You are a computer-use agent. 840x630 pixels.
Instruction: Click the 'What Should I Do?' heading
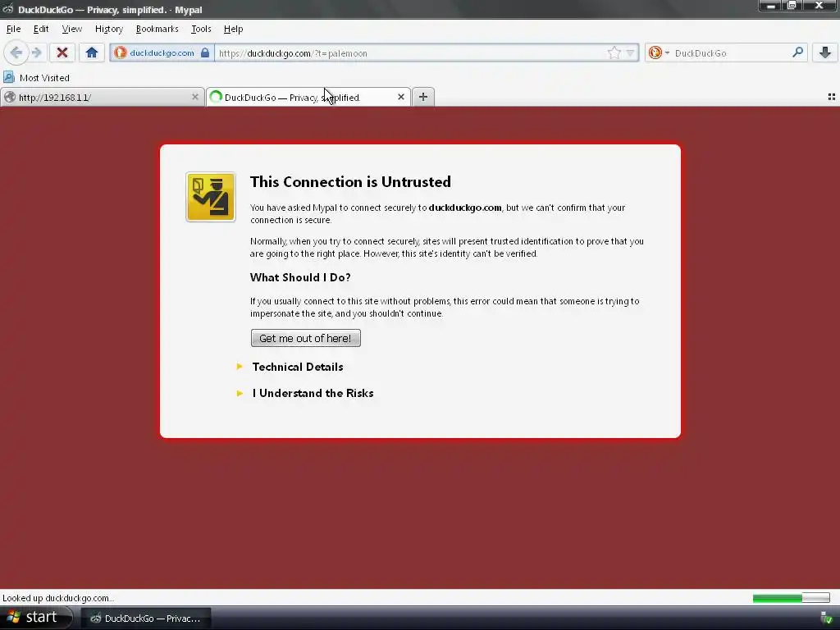[x=300, y=277]
